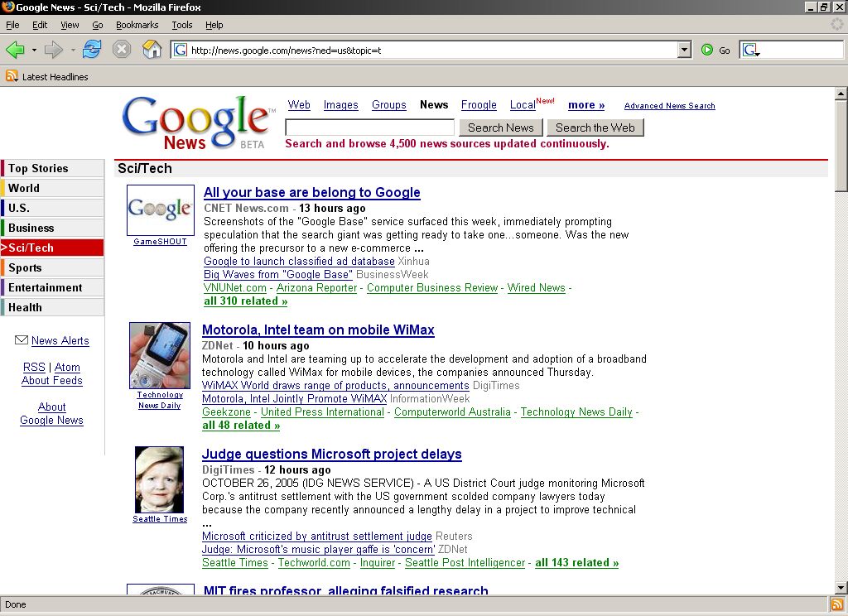Viewport: 848px width, 616px height.
Task: Reload the page with the Refresh icon
Action: tap(92, 50)
